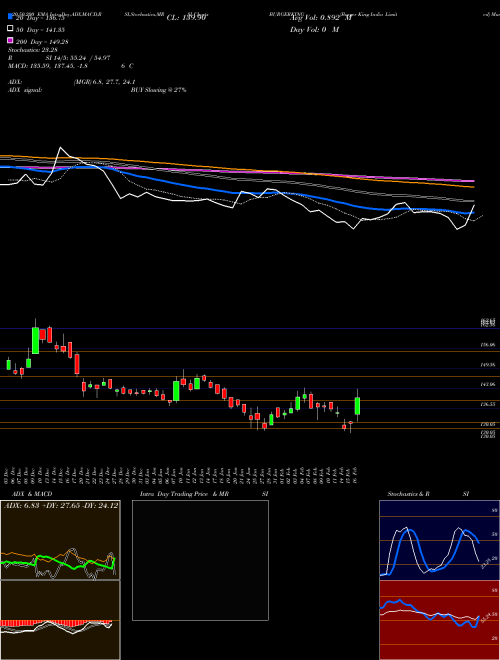The height and width of the screenshot is (660, 500).
Task: Click the MACD histogram panel
Action: pos(60,620)
